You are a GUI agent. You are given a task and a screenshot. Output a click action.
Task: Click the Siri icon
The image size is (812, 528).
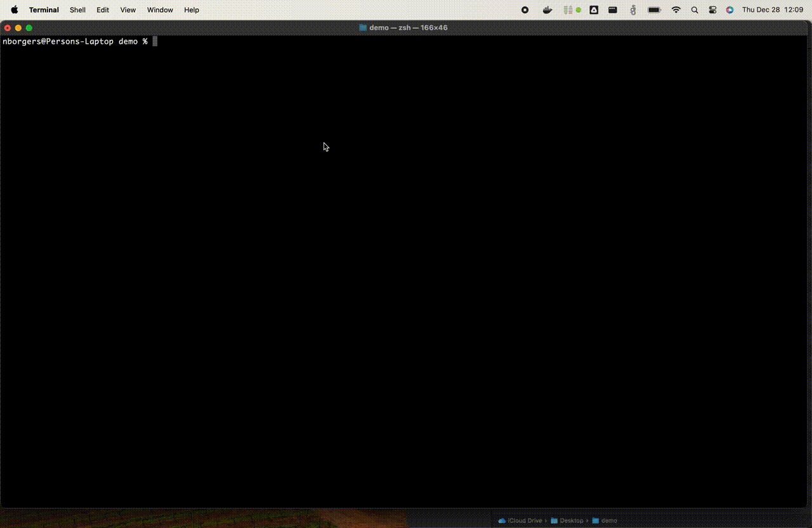point(730,10)
